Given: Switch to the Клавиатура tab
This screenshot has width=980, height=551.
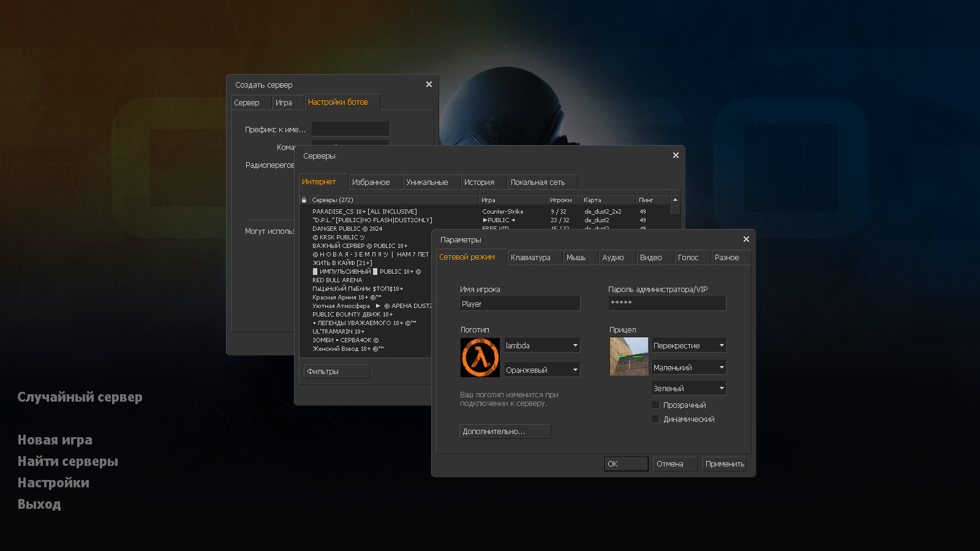Looking at the screenshot, I should point(530,258).
